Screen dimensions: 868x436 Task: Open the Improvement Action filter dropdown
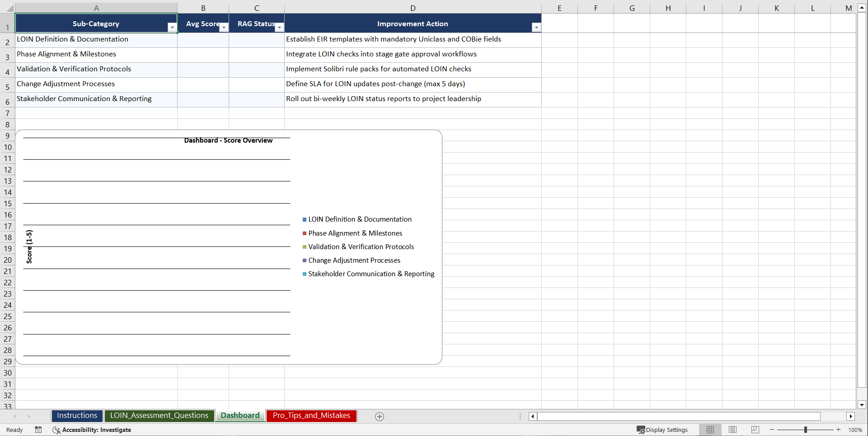536,28
